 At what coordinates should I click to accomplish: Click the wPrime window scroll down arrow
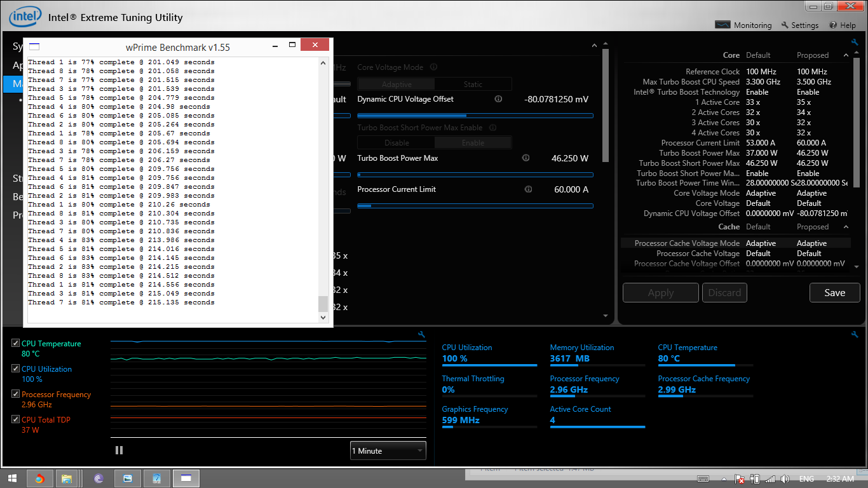point(323,317)
